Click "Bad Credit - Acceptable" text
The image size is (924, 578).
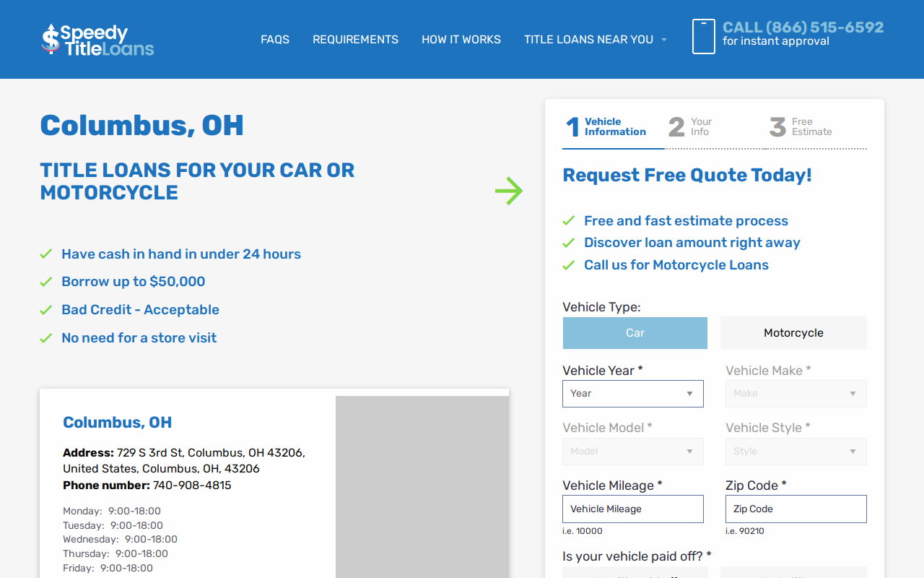140,310
